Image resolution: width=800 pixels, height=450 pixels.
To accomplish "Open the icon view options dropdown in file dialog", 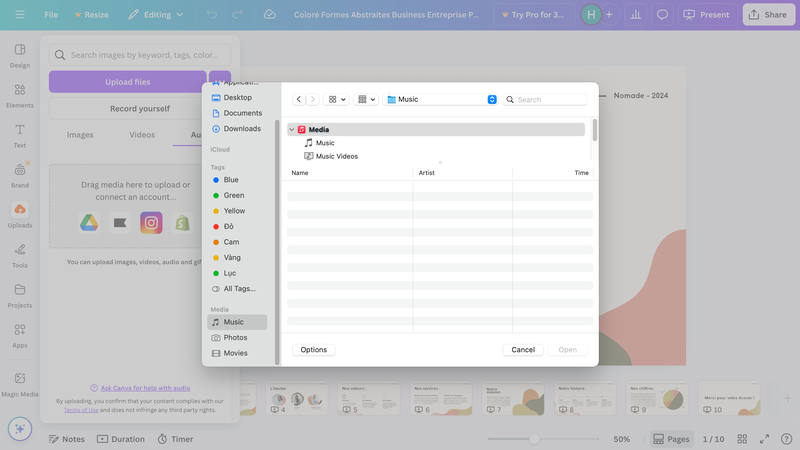I will click(337, 99).
